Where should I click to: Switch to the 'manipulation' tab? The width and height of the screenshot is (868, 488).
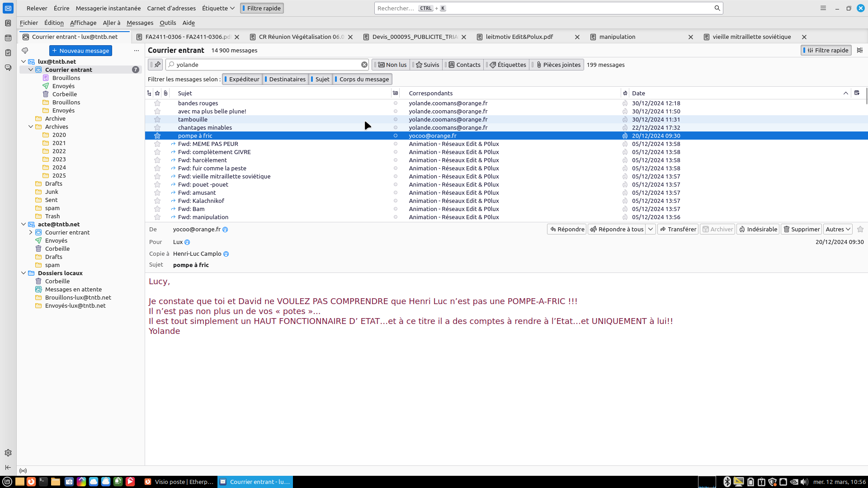coord(617,37)
